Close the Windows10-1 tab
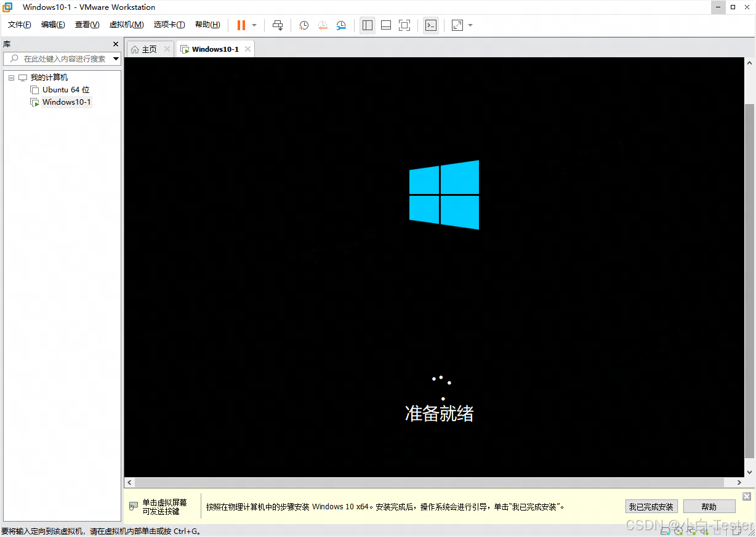 coord(247,49)
